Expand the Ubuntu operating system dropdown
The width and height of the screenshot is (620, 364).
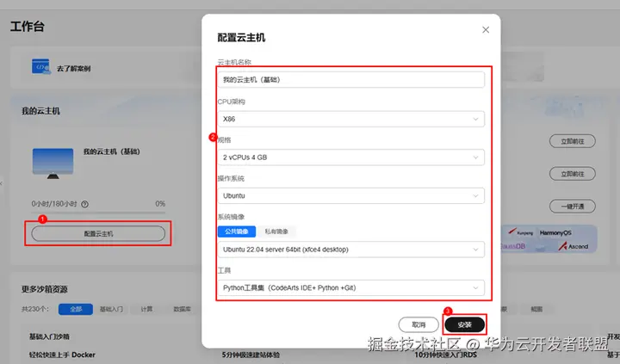[x=351, y=195]
